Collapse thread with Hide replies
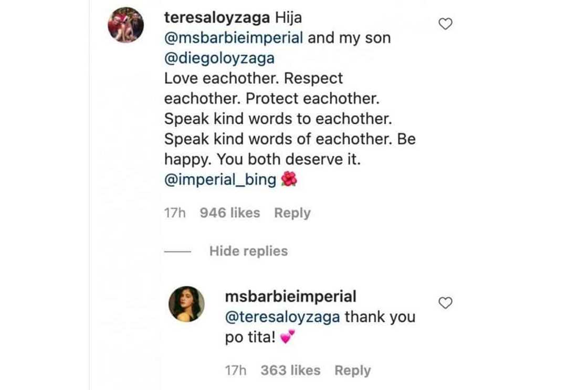Image resolution: width=588 pixels, height=390 pixels. click(x=248, y=251)
